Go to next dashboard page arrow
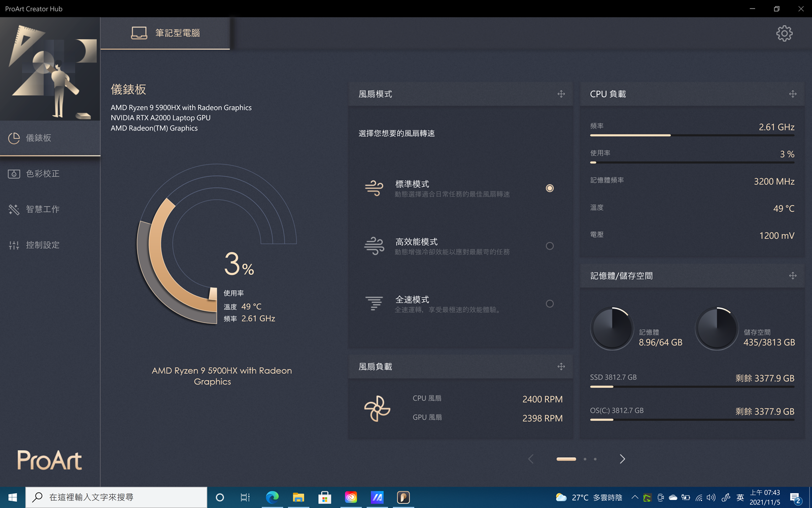The image size is (812, 508). 622,459
